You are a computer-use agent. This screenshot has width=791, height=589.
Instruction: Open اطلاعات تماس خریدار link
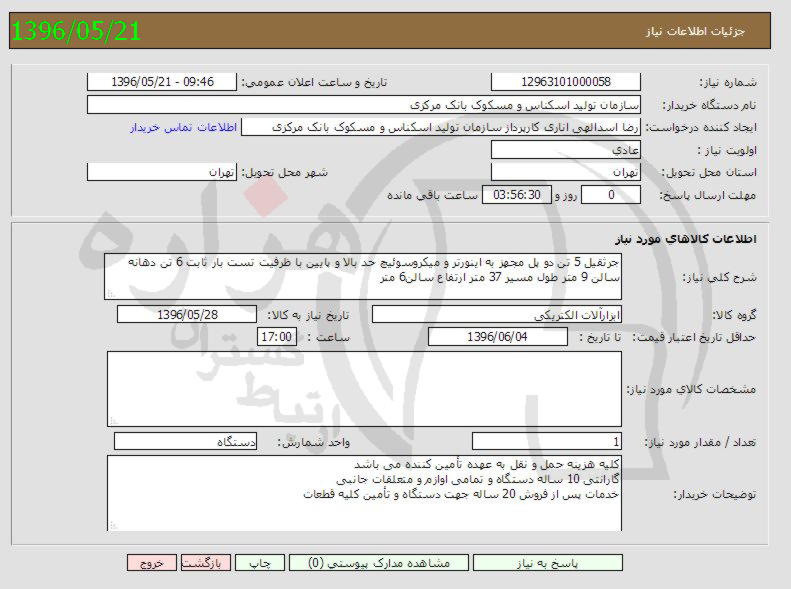pos(183,128)
